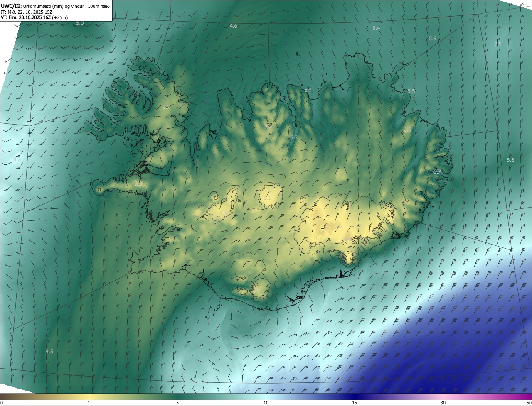Click the map value label '6.5'
Image resolution: width=532 pixels, height=406 pixels.
411,91
